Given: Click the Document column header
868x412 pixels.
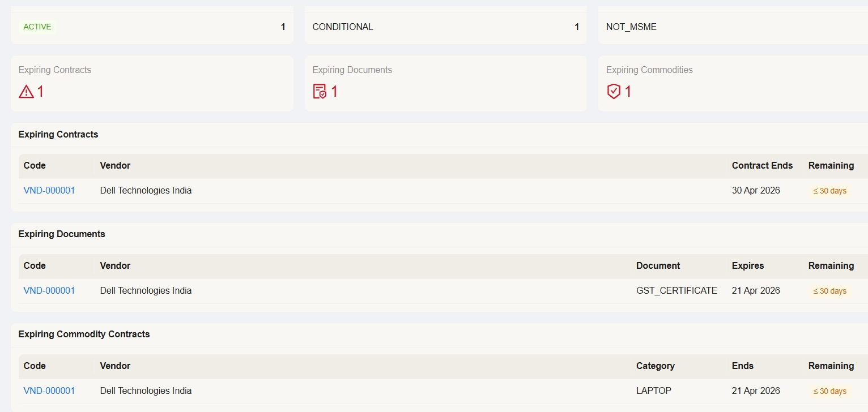Looking at the screenshot, I should tap(658, 266).
